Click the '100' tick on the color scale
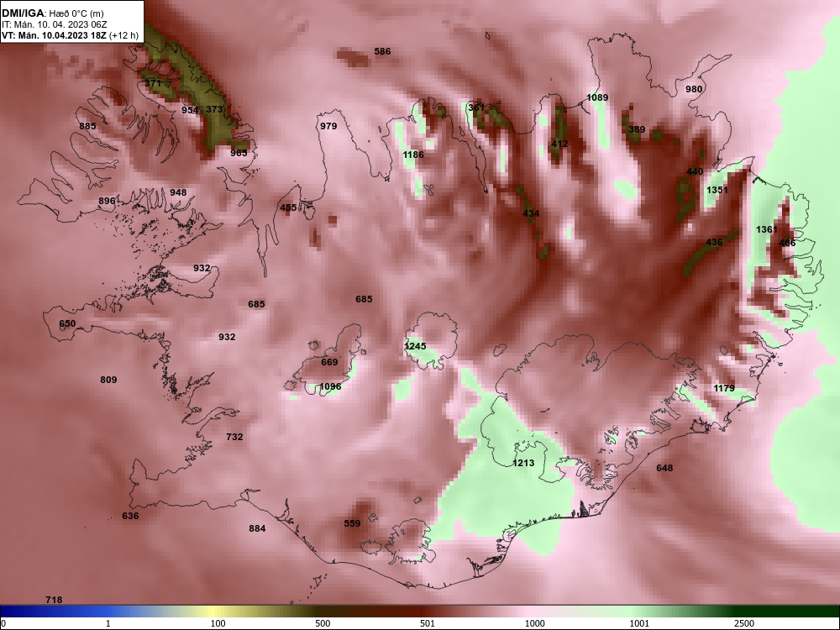This screenshot has height=630, width=840. click(x=218, y=623)
